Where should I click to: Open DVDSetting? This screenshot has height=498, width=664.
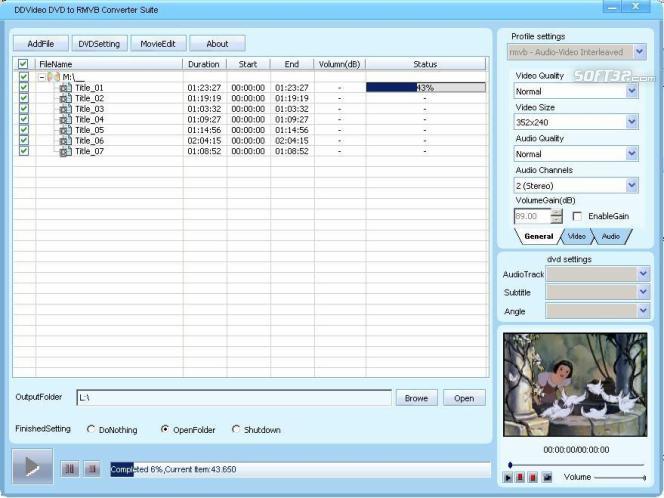point(99,44)
